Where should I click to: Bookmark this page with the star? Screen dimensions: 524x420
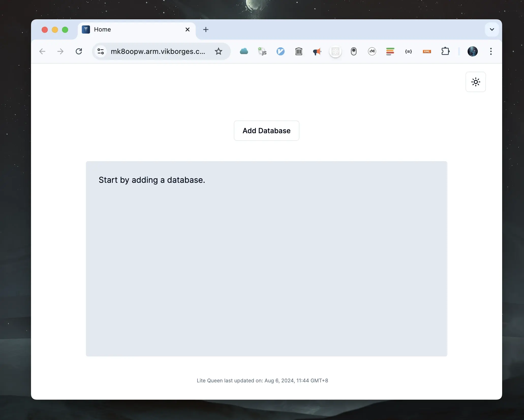[218, 51]
